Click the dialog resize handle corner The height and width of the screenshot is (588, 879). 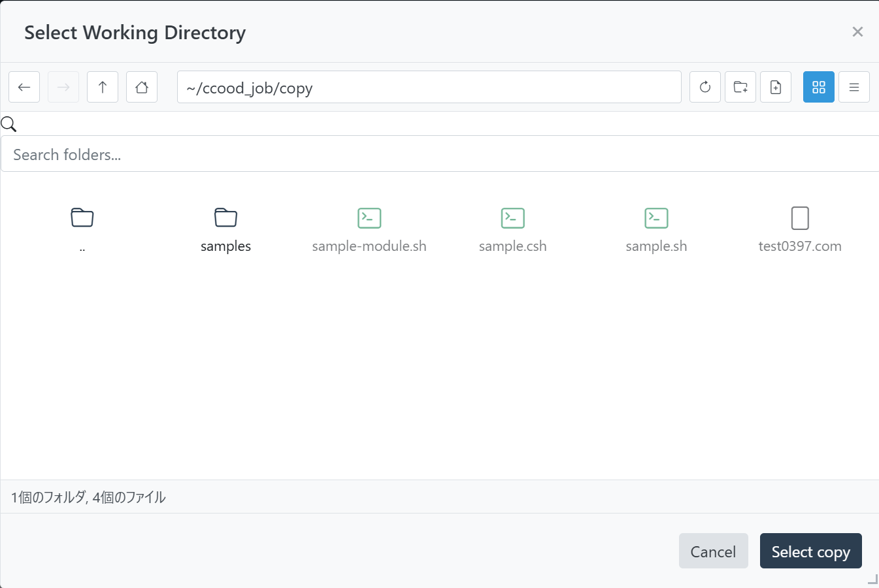pyautogui.click(x=872, y=579)
